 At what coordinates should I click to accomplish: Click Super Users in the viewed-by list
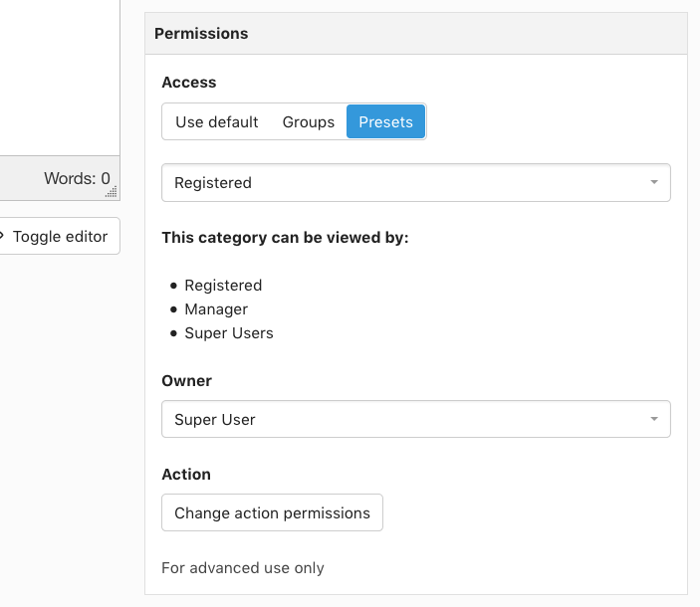[229, 333]
